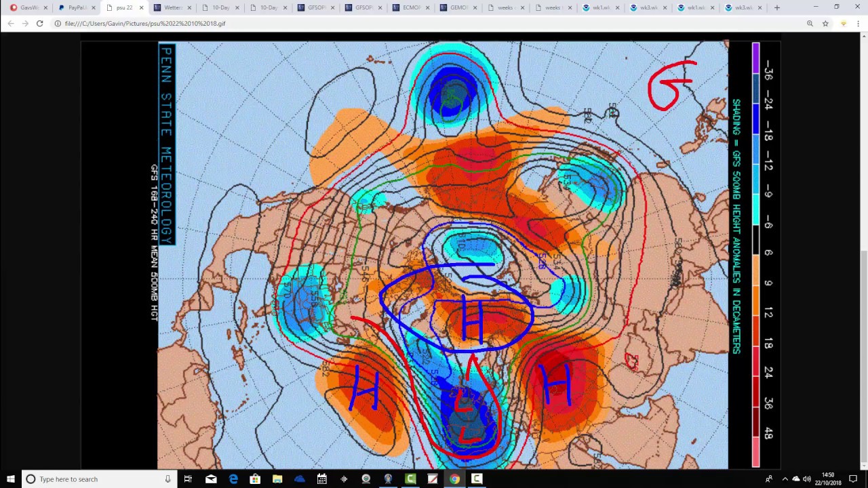Open the blue cloud taskbar app
Image resolution: width=868 pixels, height=488 pixels.
click(x=300, y=479)
